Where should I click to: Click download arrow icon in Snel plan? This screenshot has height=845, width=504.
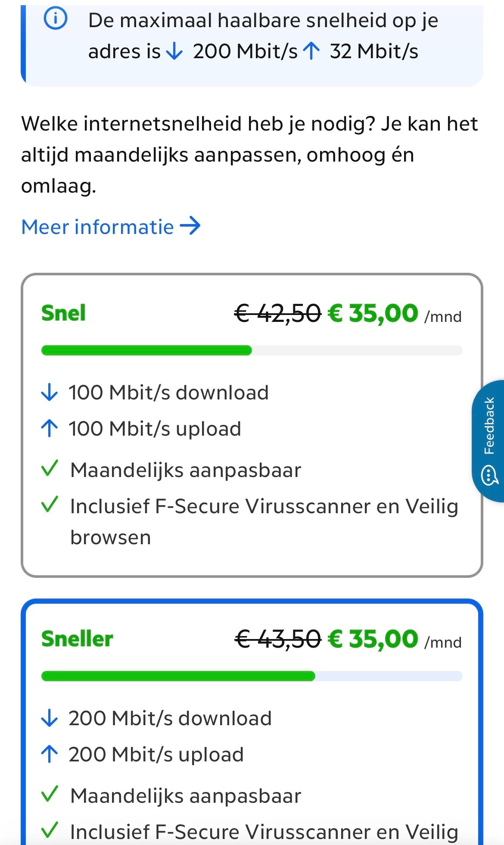pos(50,393)
